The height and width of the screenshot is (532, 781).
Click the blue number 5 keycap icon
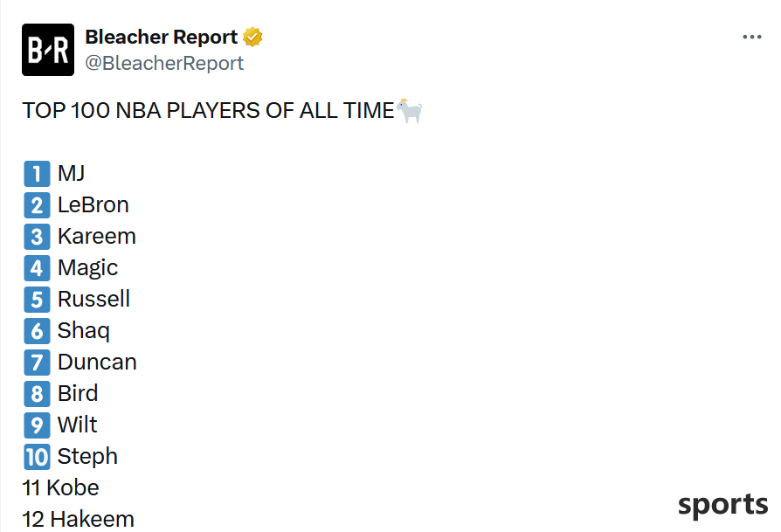click(x=37, y=300)
